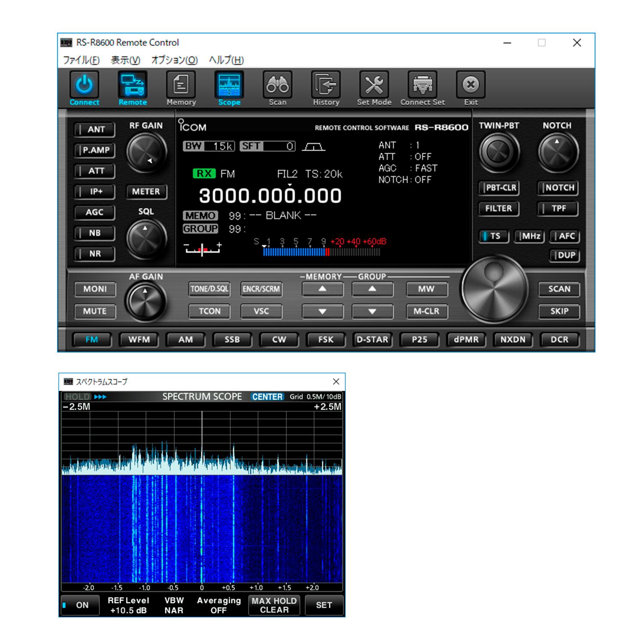Select FM mode
Screen dimensions: 644x644
91,340
